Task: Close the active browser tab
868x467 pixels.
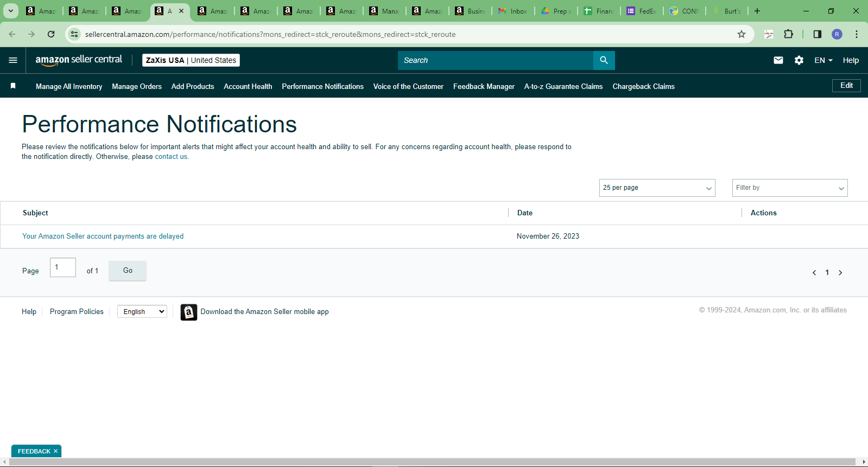Action: 181,11
